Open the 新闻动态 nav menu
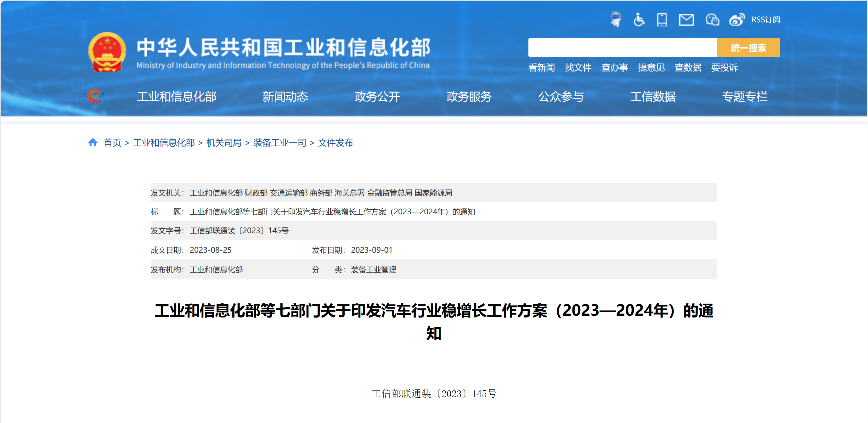This screenshot has height=423, width=868. [x=285, y=97]
